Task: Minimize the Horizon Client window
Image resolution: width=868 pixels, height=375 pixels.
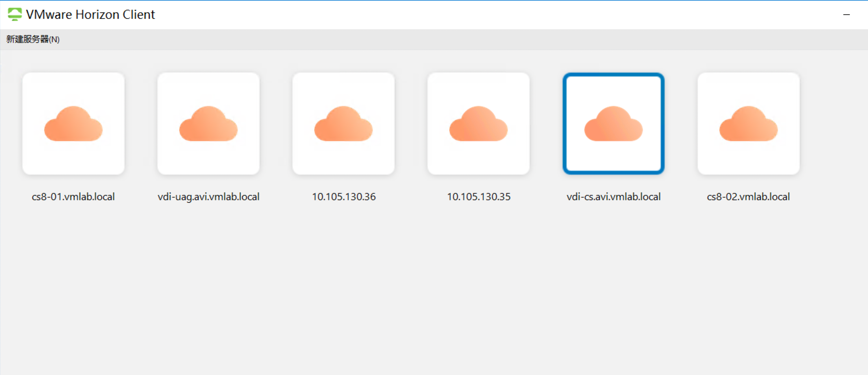Action: click(847, 15)
